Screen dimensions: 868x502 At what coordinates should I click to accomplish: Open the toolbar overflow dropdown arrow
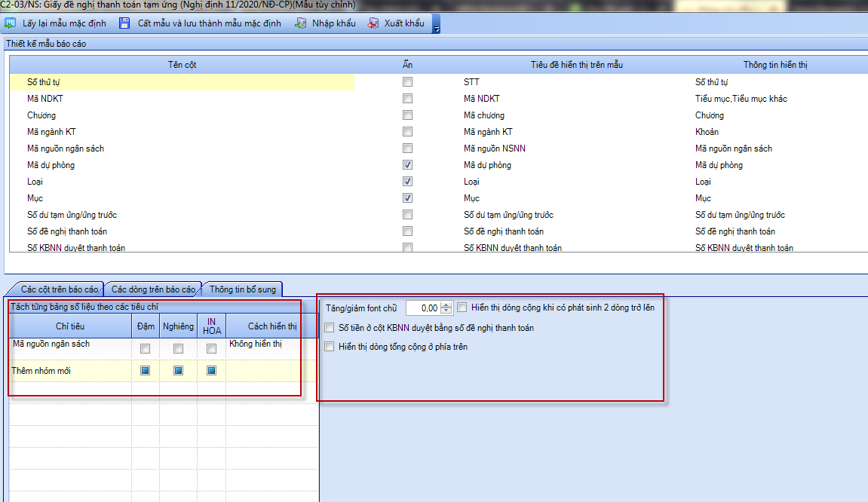click(x=436, y=29)
